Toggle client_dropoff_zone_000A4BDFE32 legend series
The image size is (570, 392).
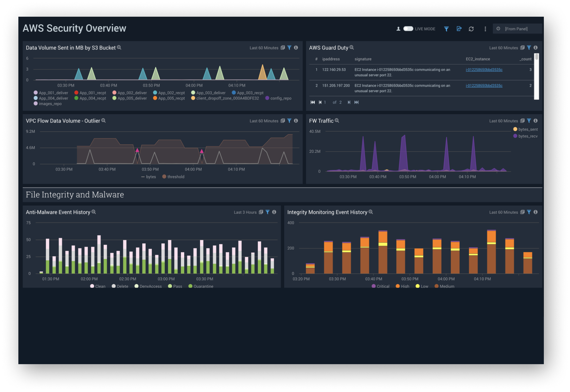tap(225, 98)
